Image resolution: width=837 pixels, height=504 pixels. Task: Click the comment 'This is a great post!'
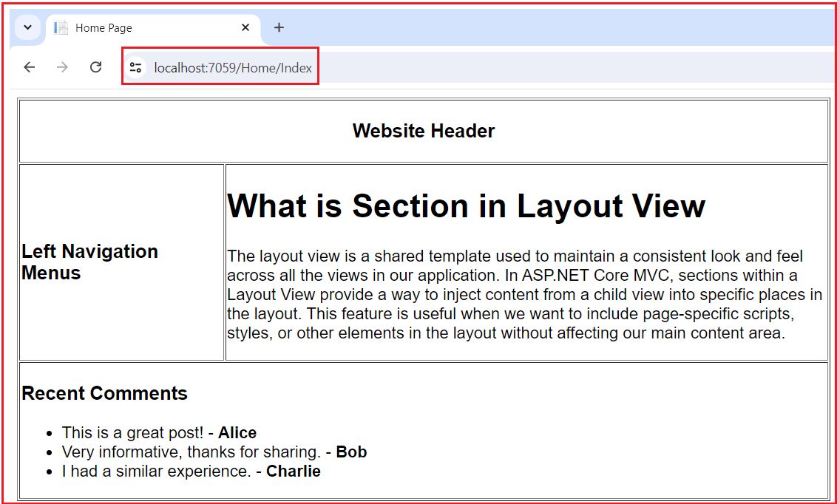[x=133, y=432]
